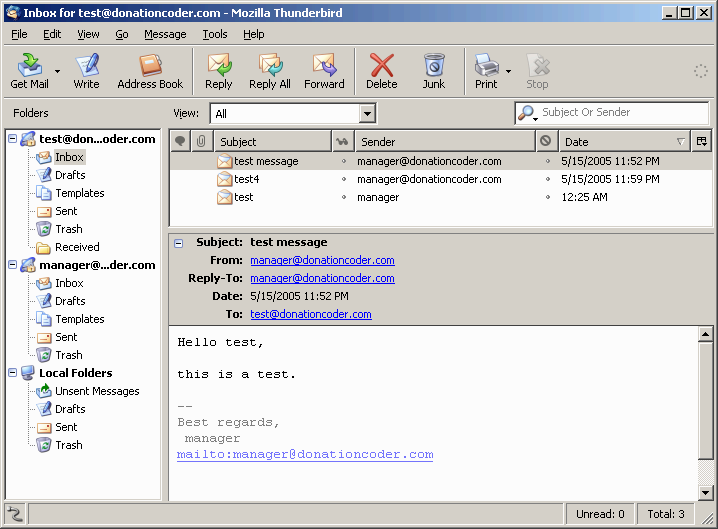
Task: Click the attachment paperclip column header
Action: pos(201,141)
